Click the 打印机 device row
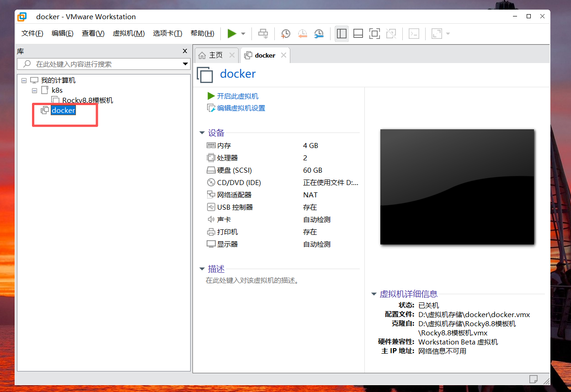This screenshot has width=571, height=392. (282, 232)
